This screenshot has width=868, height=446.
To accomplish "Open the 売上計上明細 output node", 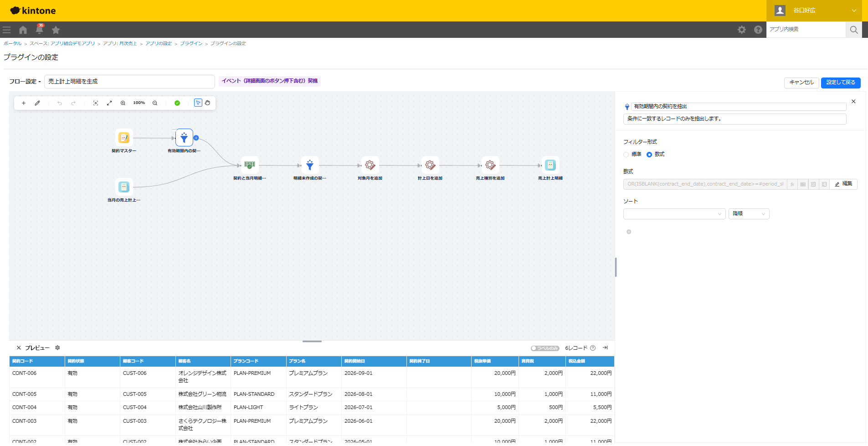I will tap(550, 165).
